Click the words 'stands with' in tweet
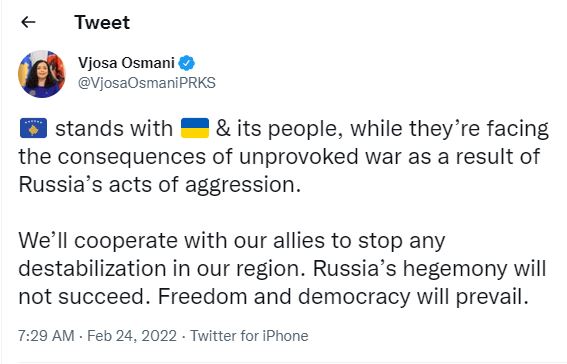This screenshot has width=567, height=364. pyautogui.click(x=114, y=129)
